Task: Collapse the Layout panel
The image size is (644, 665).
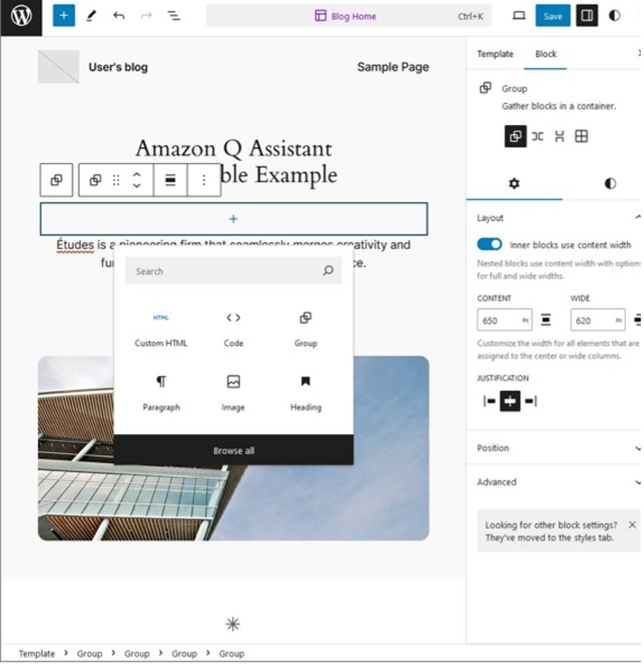Action: click(x=553, y=218)
